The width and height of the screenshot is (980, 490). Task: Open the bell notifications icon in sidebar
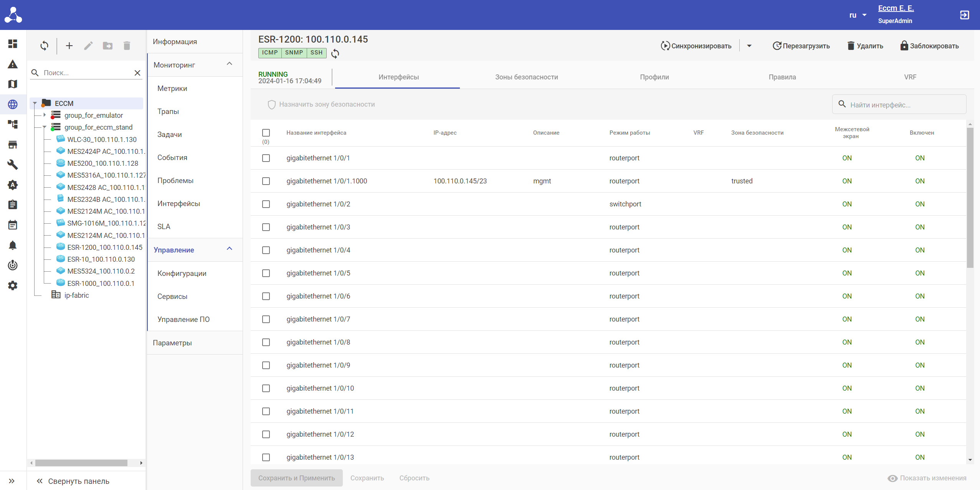13,245
